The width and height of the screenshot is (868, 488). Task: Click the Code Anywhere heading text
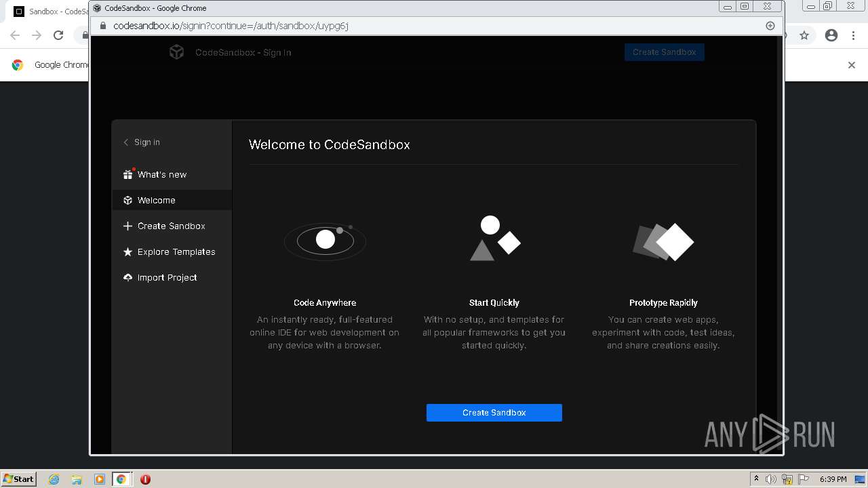click(325, 303)
